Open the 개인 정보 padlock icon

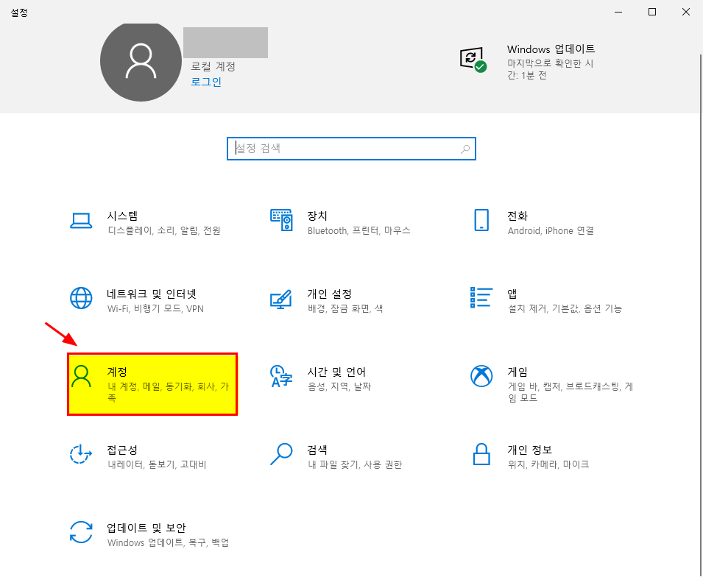pos(481,454)
